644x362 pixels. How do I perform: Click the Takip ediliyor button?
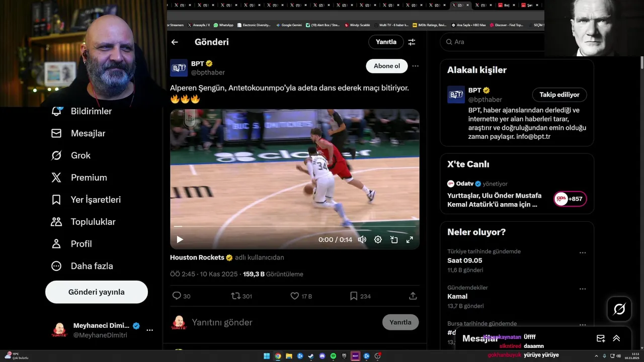point(559,95)
